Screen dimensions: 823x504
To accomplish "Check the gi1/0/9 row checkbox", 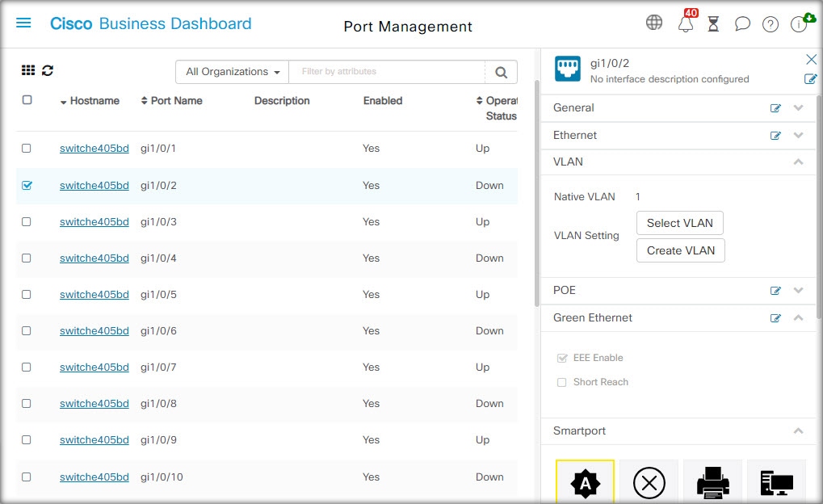I will (x=26, y=440).
